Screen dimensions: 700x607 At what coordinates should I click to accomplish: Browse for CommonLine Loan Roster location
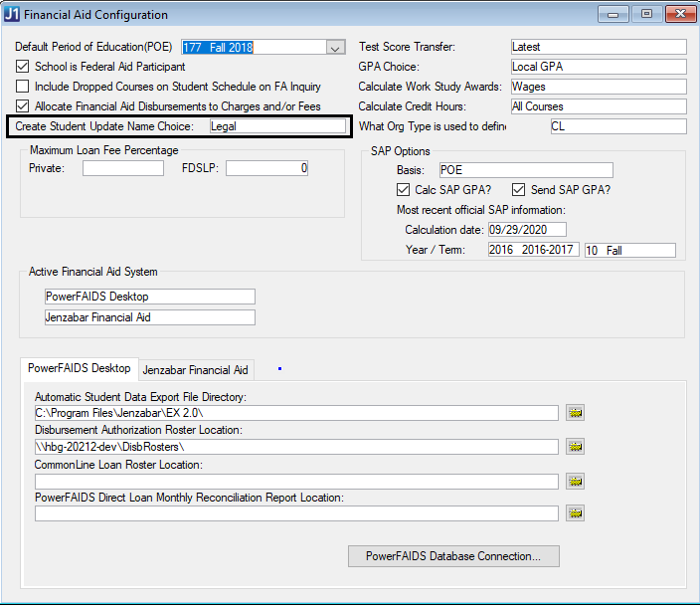point(575,481)
